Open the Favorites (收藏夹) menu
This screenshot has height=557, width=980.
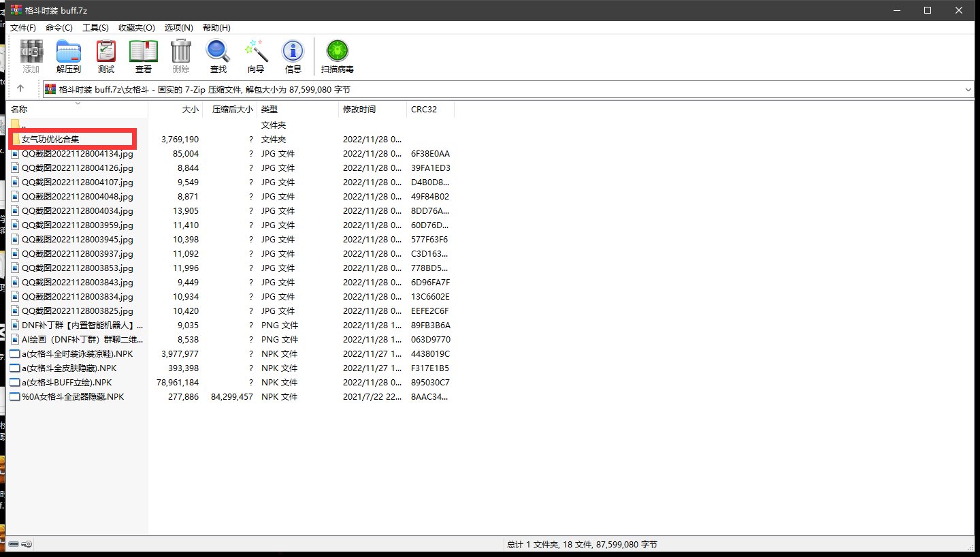tap(136, 28)
